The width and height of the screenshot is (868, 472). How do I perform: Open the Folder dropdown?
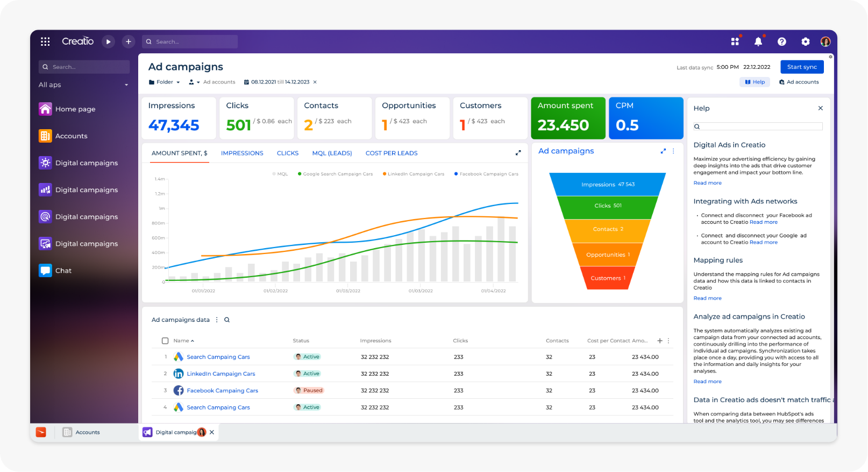point(165,82)
